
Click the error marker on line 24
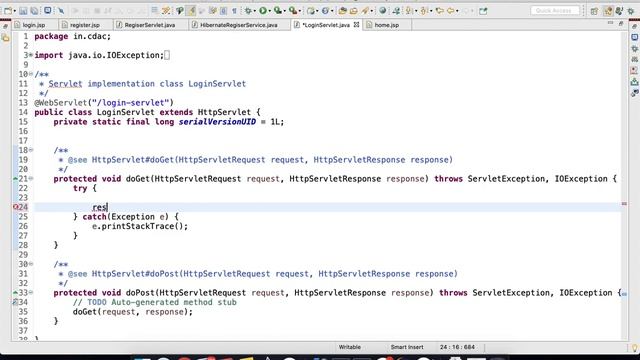tap(15, 207)
